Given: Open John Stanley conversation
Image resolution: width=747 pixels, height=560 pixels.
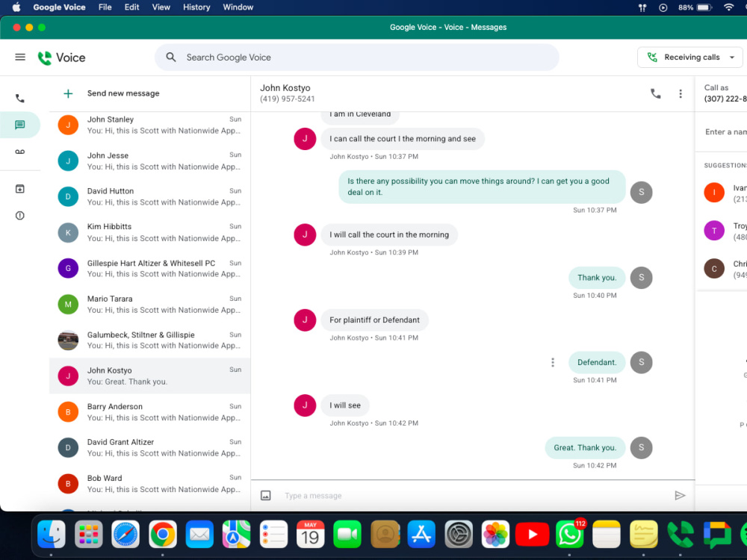Looking at the screenshot, I should tap(149, 125).
